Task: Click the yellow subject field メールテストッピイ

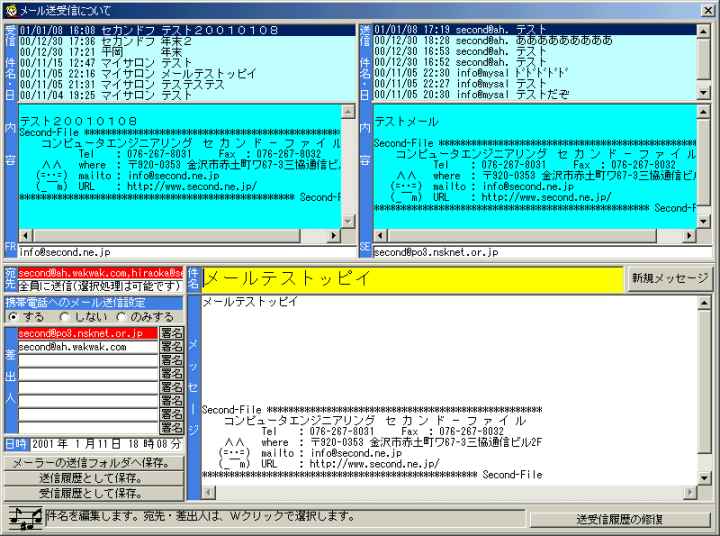Action: coord(411,279)
